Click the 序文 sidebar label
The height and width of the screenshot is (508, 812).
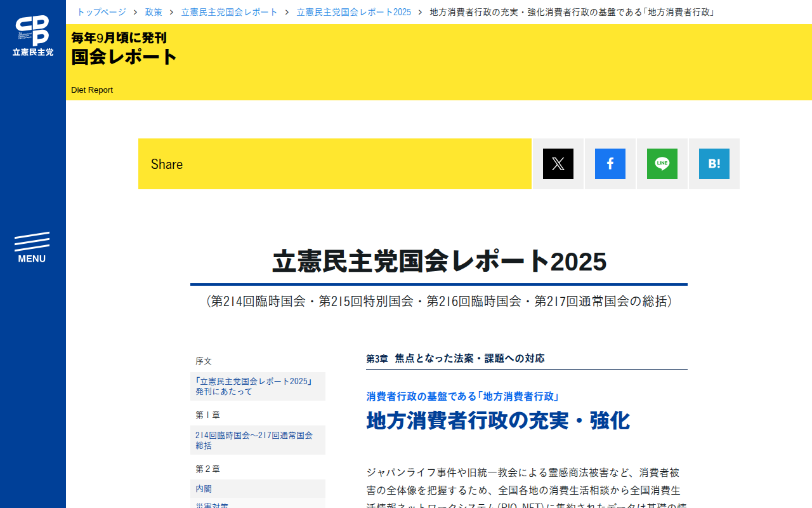point(204,361)
